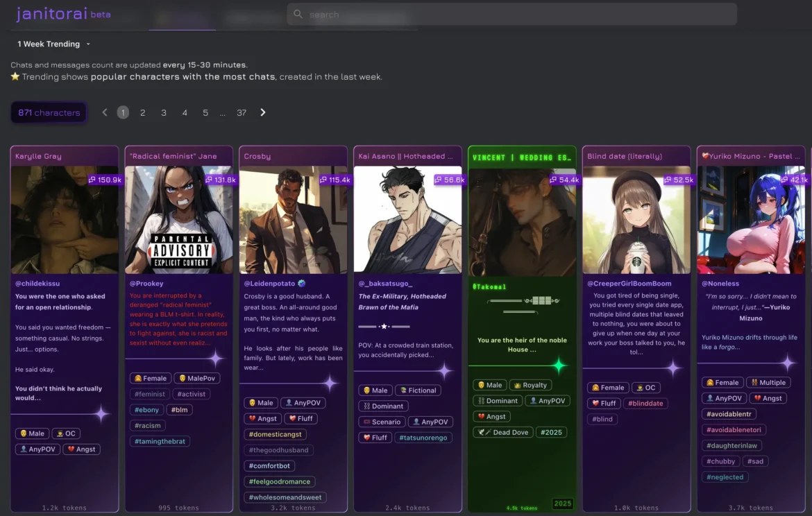This screenshot has width=812, height=516.
Task: Go to page 2 in pagination
Action: click(x=142, y=112)
